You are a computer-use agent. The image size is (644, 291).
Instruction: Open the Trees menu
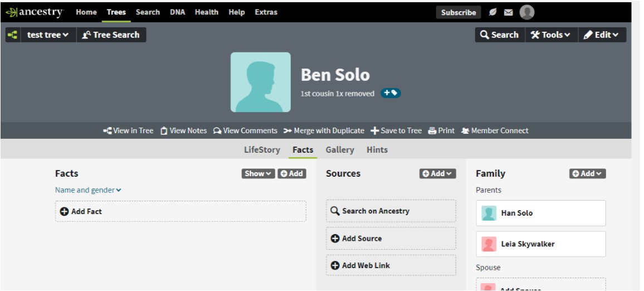(116, 12)
